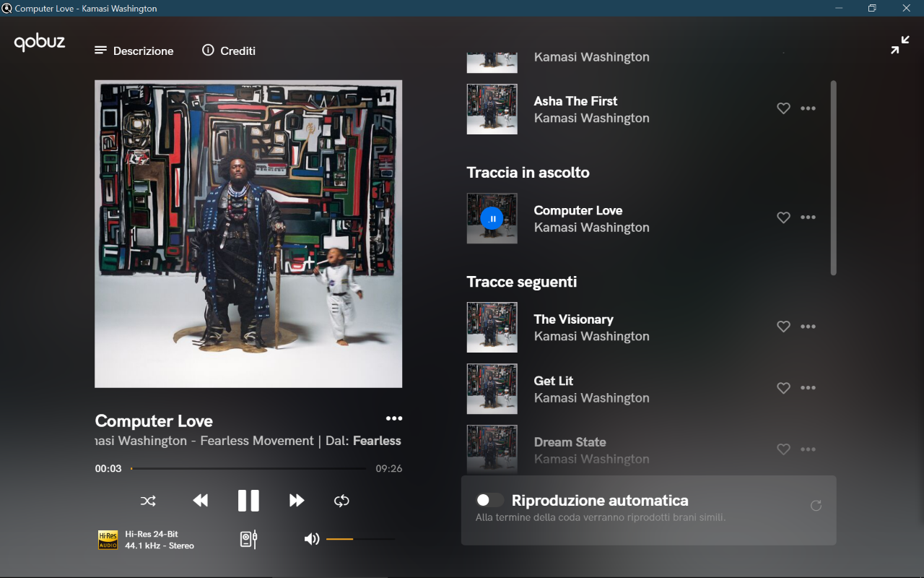Toggle repeat mode

(341, 501)
